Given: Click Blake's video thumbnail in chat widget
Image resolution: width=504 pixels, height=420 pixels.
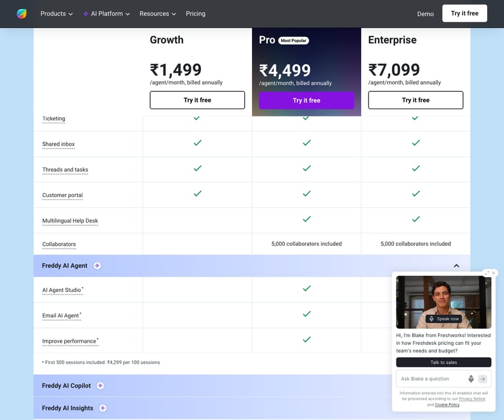Looking at the screenshot, I should pos(444,302).
